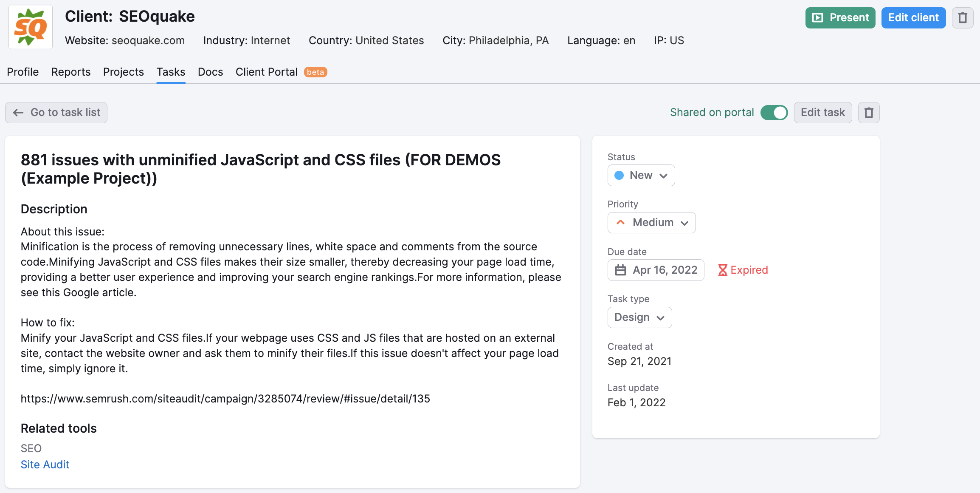Click the Industry: Internet text

click(x=247, y=40)
